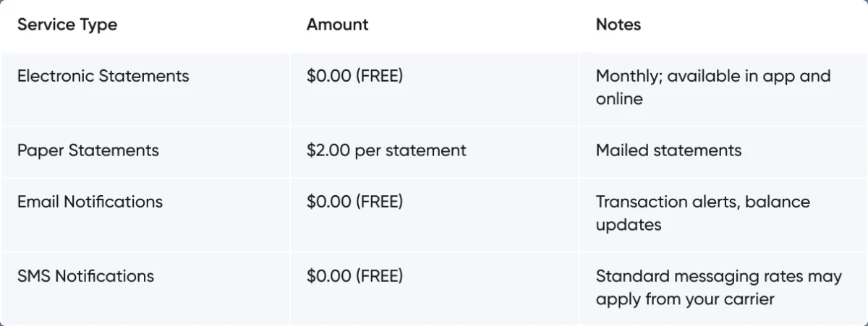868x326 pixels.
Task: Click the $0.00 amount for Electronic Statements
Action: coord(329,76)
